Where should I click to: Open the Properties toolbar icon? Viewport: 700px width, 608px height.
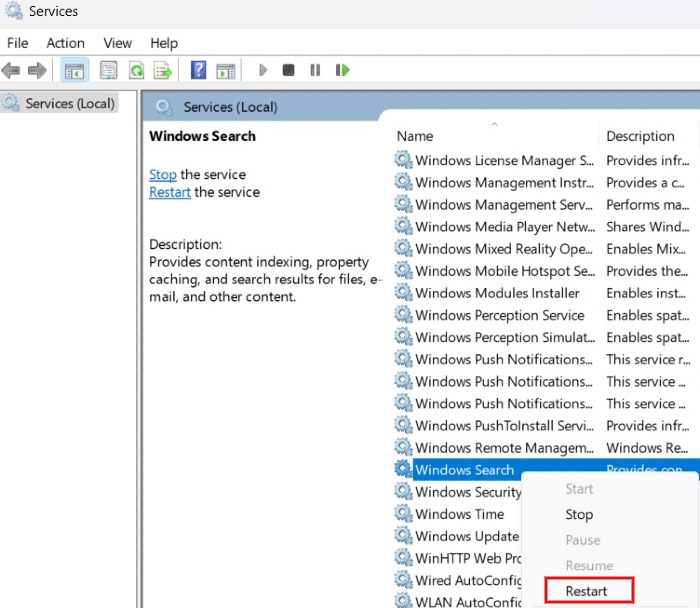point(108,70)
